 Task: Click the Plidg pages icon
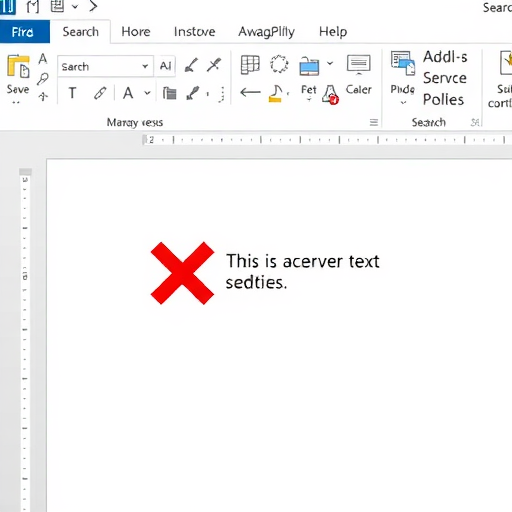(x=403, y=63)
